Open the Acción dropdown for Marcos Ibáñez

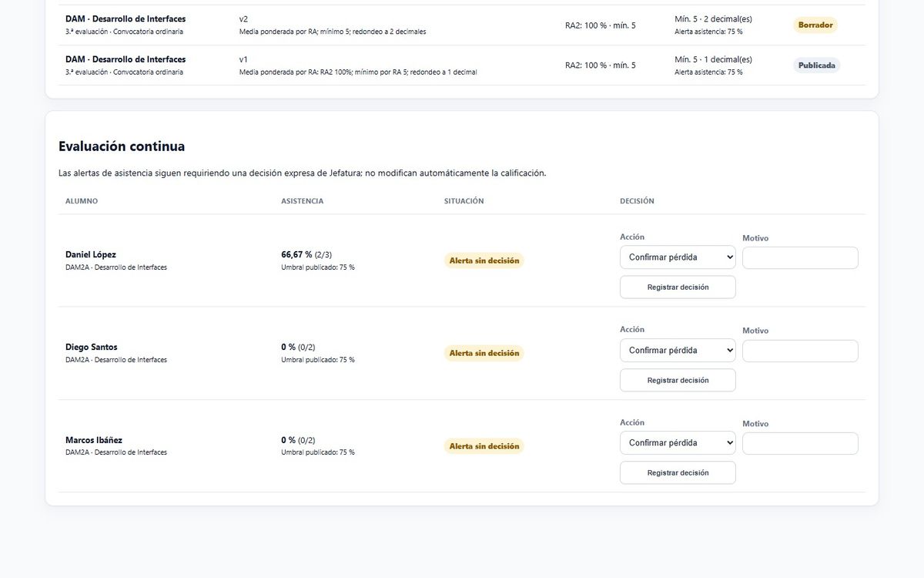(678, 443)
